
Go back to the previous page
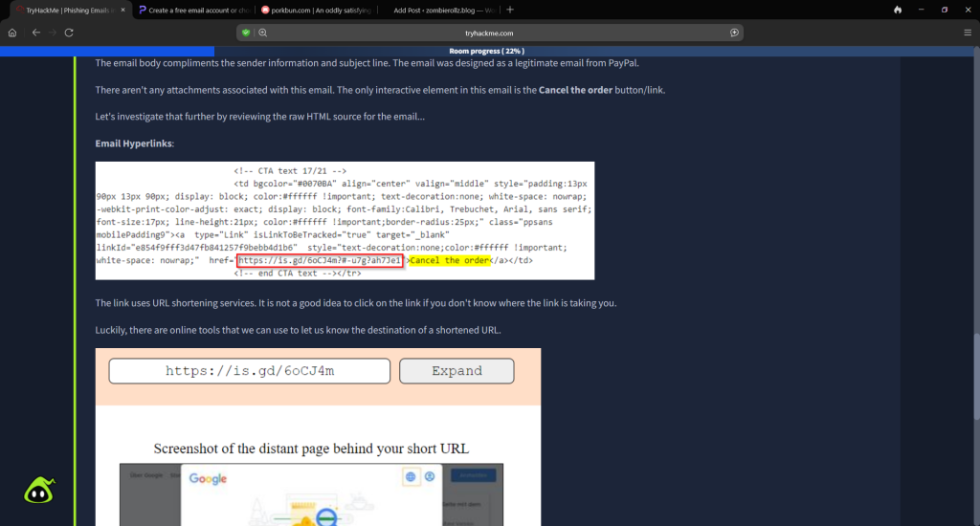pos(36,32)
